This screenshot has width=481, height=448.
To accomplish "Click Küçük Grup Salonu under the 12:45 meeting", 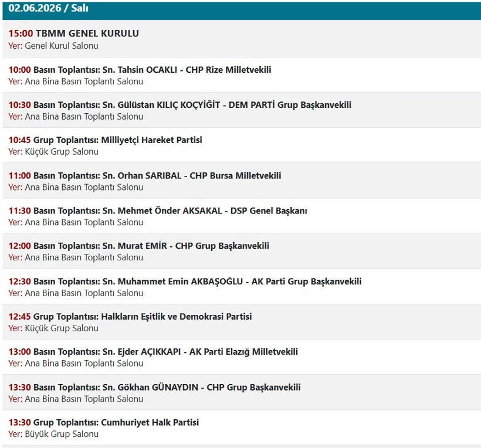I will pos(62,328).
